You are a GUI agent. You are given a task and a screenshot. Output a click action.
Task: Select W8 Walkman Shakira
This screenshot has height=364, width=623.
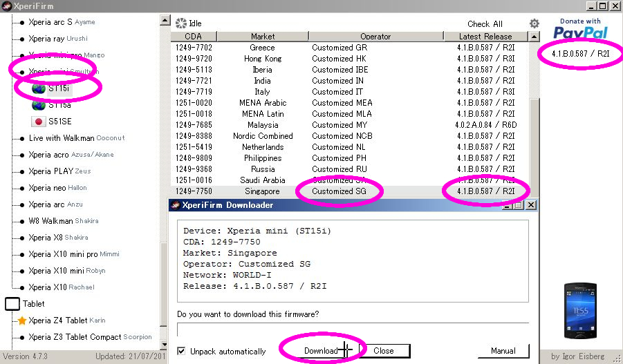click(x=64, y=221)
